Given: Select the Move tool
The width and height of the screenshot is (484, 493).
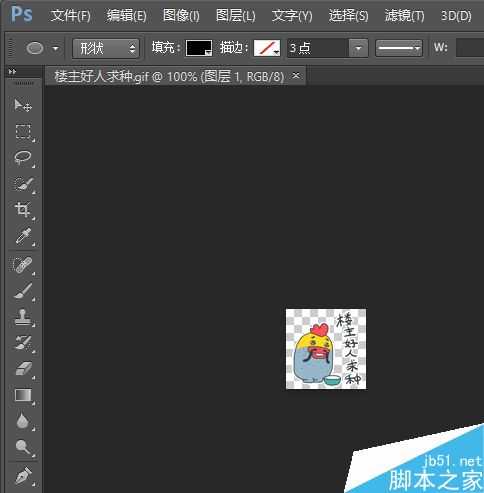Looking at the screenshot, I should (x=23, y=105).
